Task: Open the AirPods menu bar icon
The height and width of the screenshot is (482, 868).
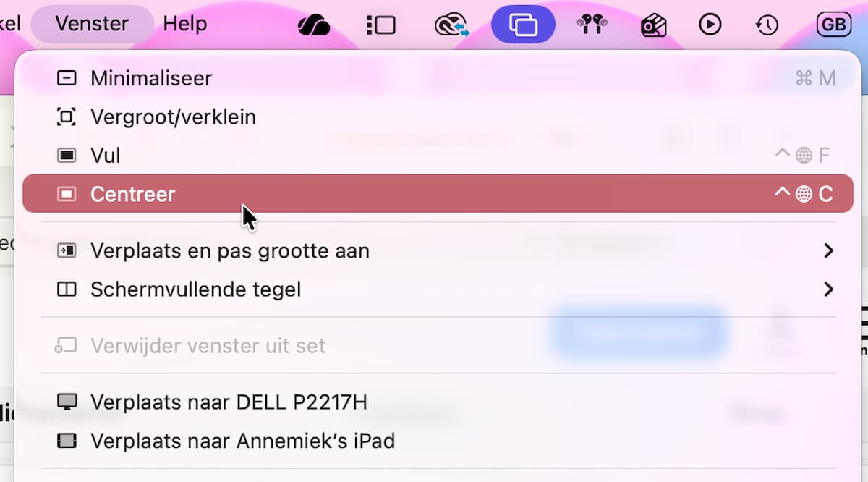Action: point(592,25)
